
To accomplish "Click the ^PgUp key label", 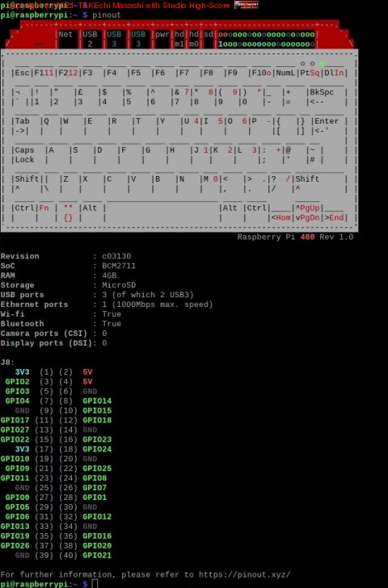I will (x=307, y=208).
